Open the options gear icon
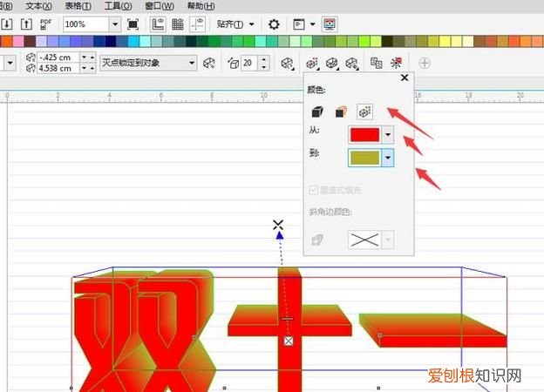The height and width of the screenshot is (392, 544). pos(274,24)
